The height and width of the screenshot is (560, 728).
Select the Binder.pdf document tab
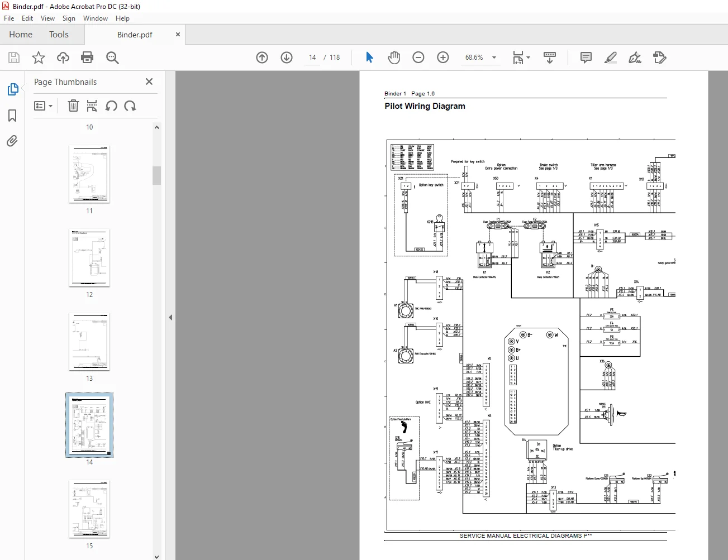(x=135, y=35)
